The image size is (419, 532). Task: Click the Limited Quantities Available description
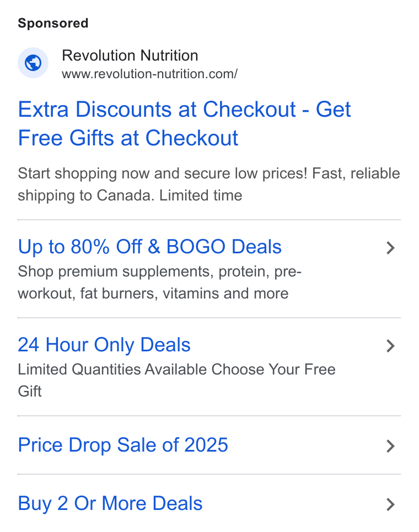click(176, 380)
